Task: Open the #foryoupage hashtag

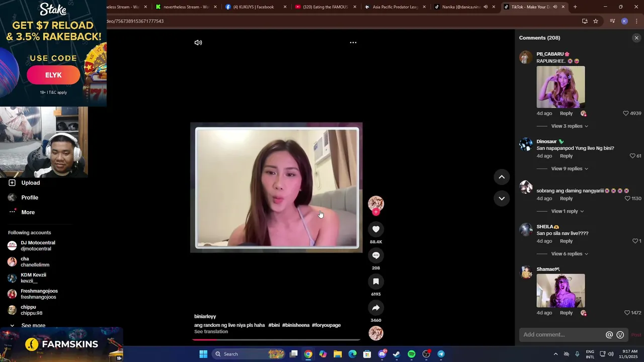Action: pyautogui.click(x=326, y=325)
